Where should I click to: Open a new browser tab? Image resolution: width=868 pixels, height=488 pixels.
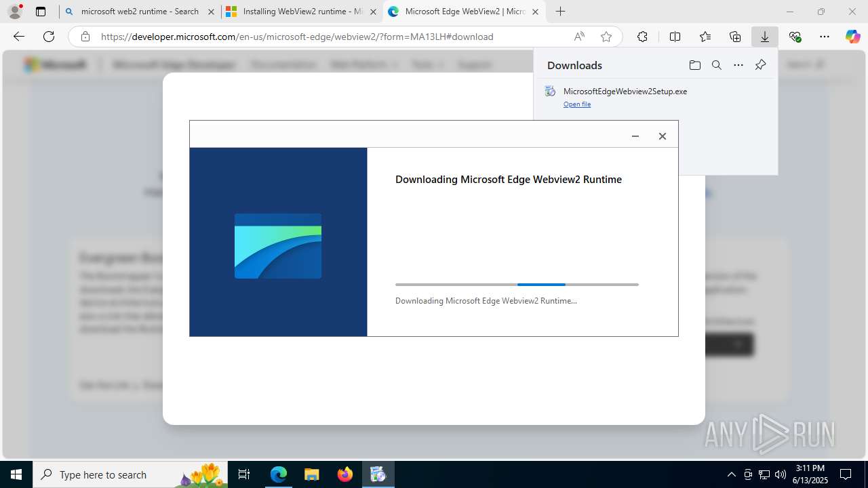point(560,12)
